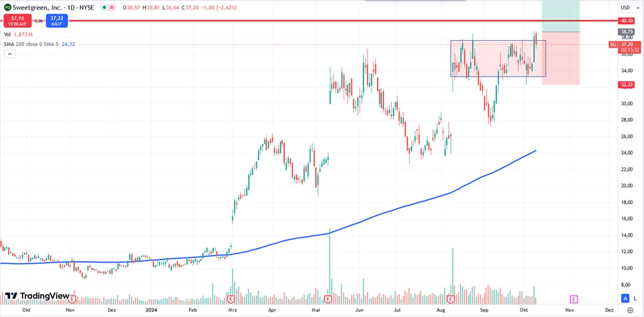Viewport: 644px width, 317px height.
Task: Open the earnings marker at November 2023
Action: pos(72,299)
